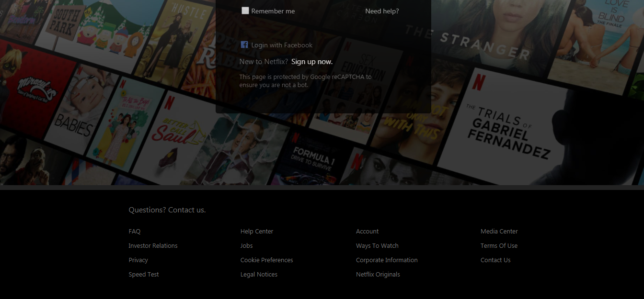Open the Contact Us footer link
644x299 pixels.
(x=495, y=260)
